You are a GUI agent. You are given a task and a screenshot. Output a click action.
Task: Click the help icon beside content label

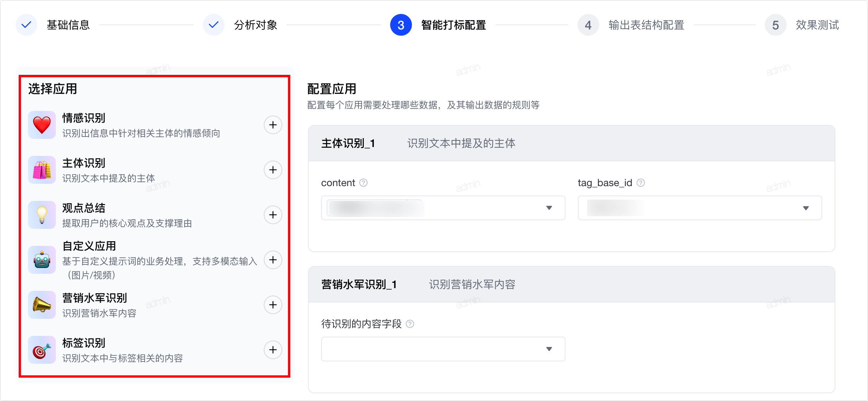pyautogui.click(x=363, y=183)
